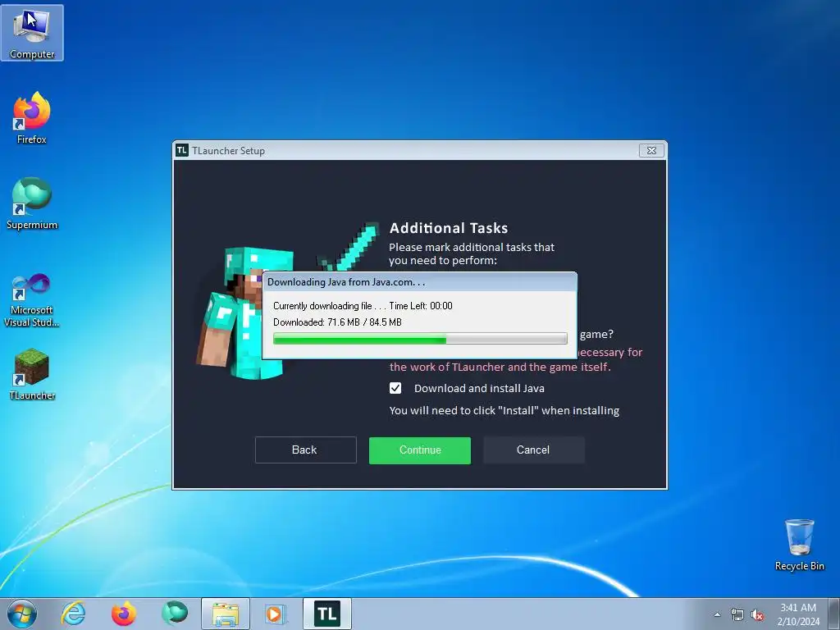Switch to TLauncher Setup taskbar button
Image resolution: width=840 pixels, height=630 pixels.
click(327, 614)
